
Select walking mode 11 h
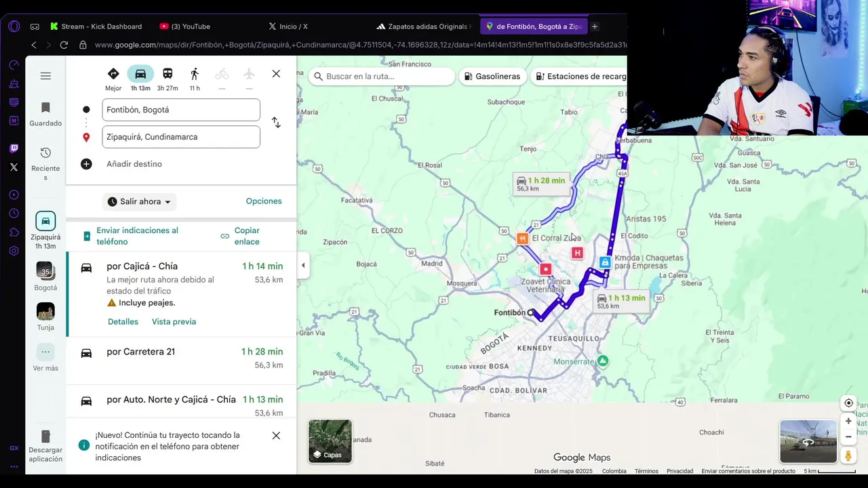[195, 79]
